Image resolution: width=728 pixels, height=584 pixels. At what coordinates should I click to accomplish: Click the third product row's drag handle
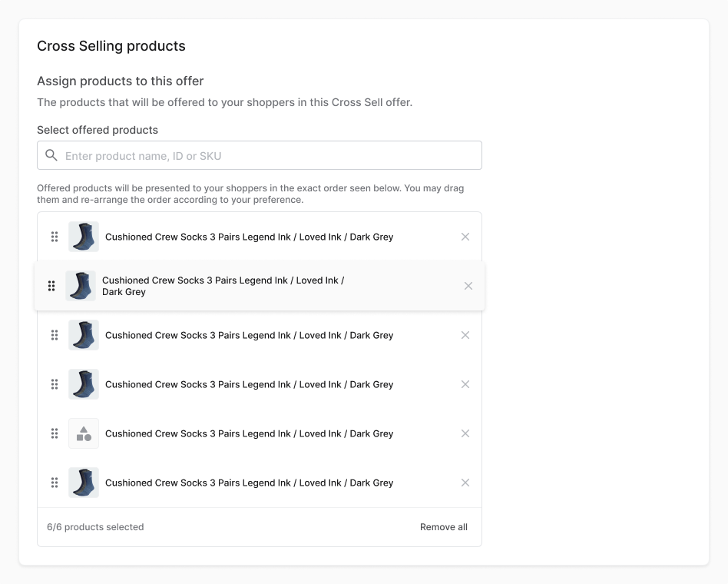[55, 335]
